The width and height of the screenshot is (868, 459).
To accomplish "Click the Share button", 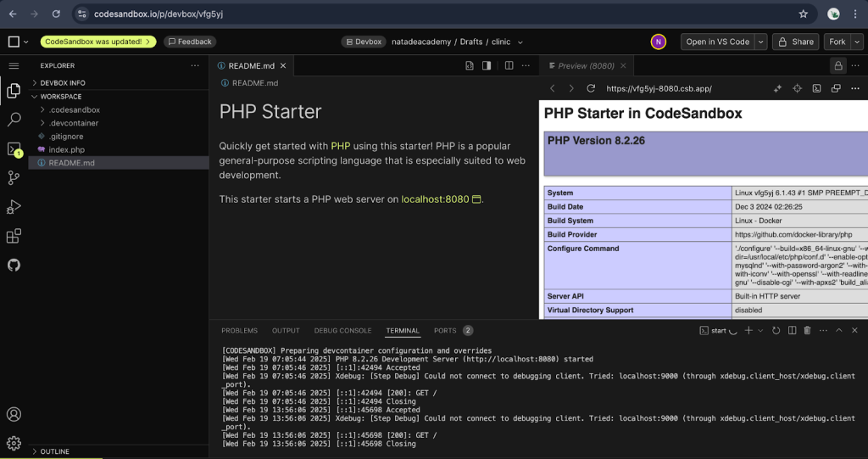I will [x=796, y=42].
